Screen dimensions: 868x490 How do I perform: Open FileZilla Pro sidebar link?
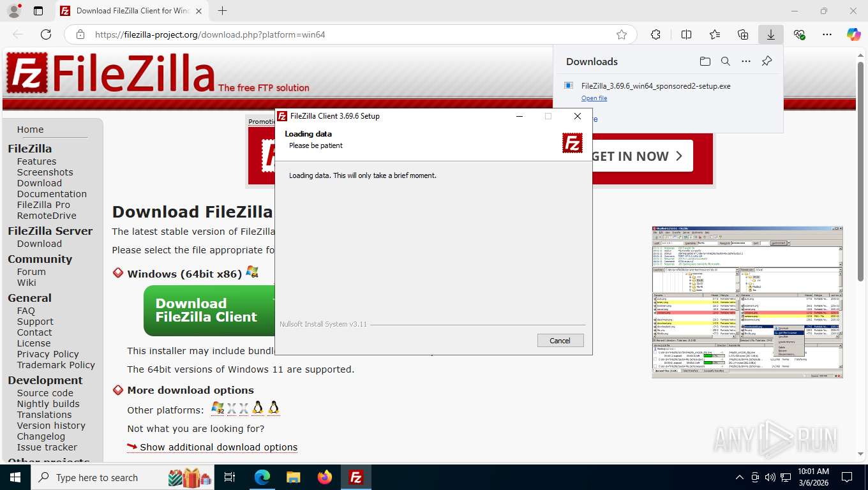tap(43, 205)
